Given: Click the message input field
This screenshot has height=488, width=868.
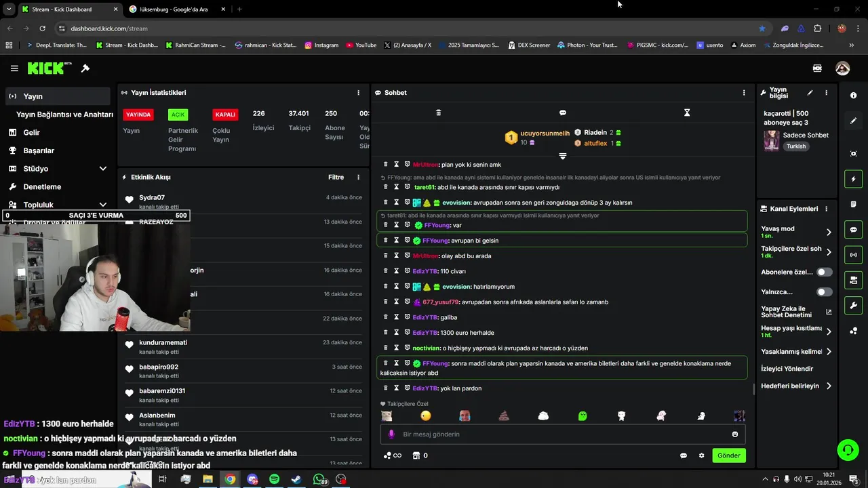Looking at the screenshot, I should [562, 434].
